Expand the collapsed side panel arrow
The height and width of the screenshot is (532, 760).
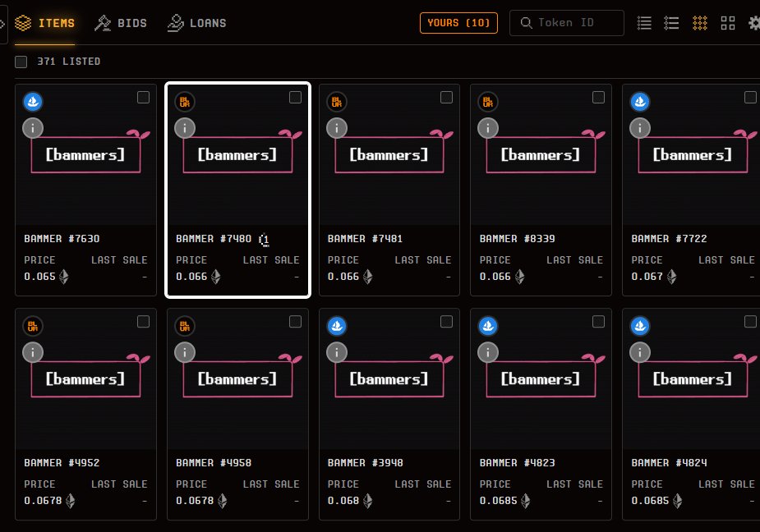[x=2, y=23]
